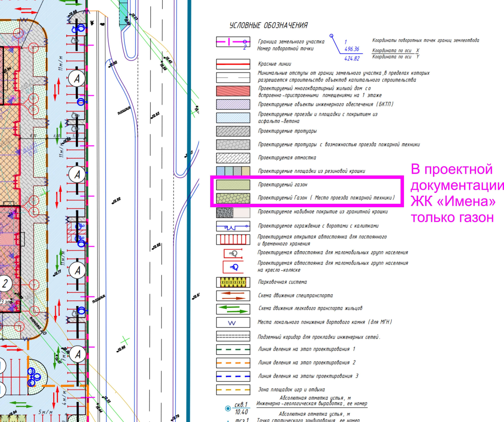Select the minimum setback dashed line symbol
The width and height of the screenshot is (504, 422).
(233, 78)
